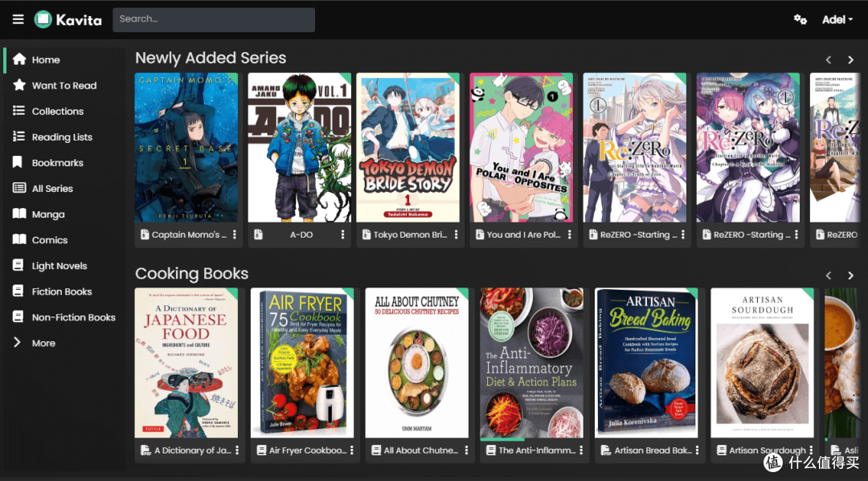Screen dimensions: 868x481
Task: Open All Series in sidebar
Action: click(64, 189)
